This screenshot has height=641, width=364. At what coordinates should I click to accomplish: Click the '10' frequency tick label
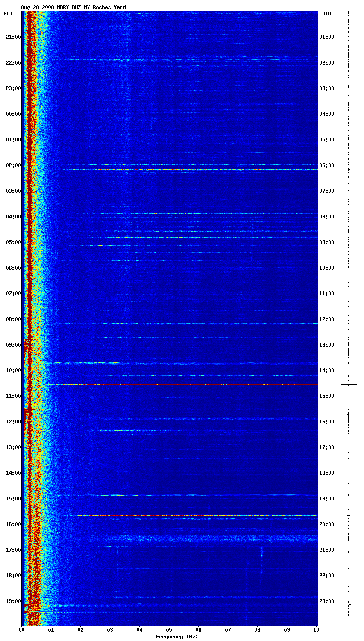[316, 630]
